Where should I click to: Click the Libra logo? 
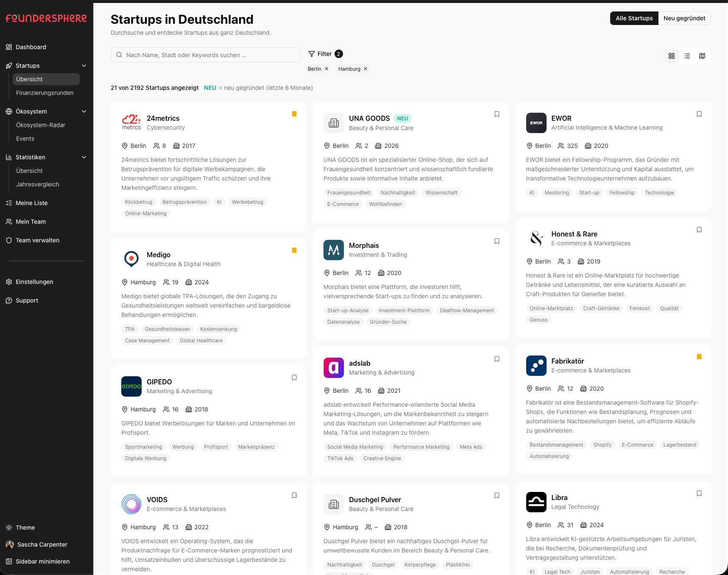[536, 502]
